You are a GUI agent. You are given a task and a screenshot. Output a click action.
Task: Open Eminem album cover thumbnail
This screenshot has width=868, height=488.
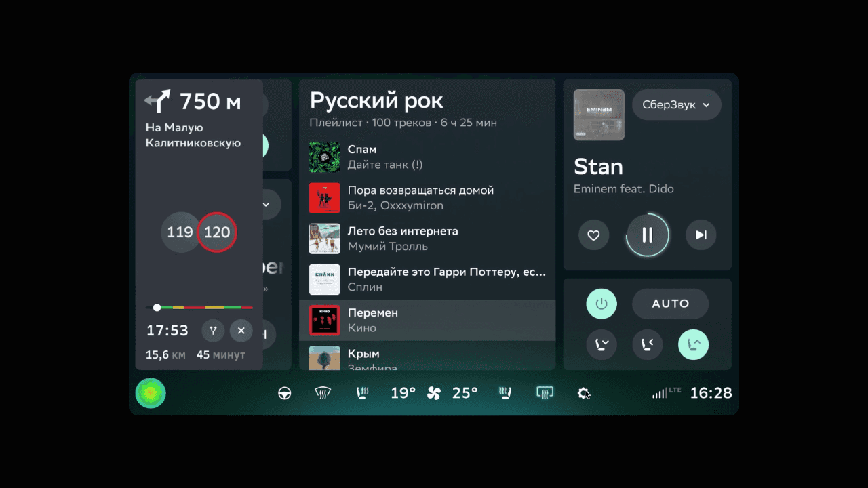click(599, 115)
